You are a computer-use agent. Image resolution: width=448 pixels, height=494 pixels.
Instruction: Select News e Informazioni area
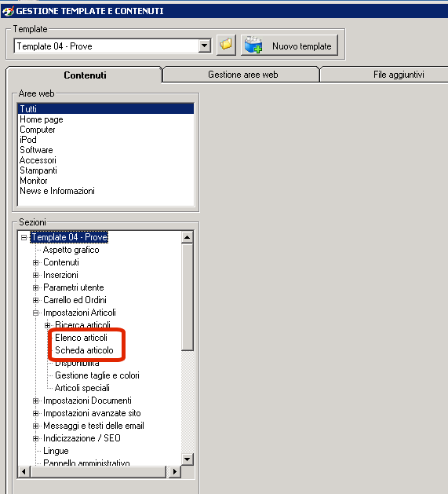click(x=57, y=191)
